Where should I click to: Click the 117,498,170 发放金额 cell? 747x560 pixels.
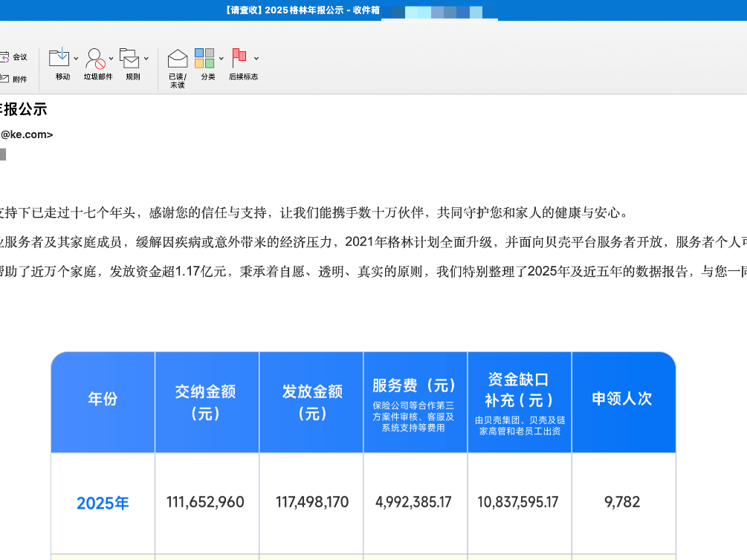click(311, 502)
